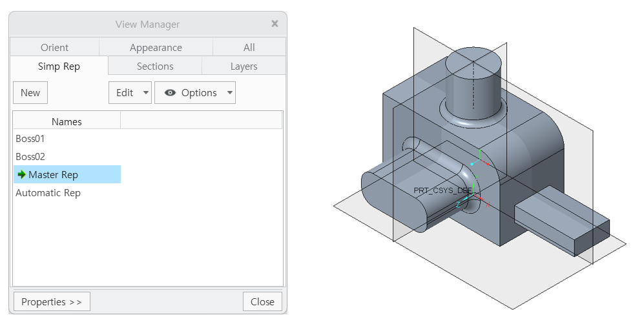
Task: Click the Names column header
Action: click(67, 121)
